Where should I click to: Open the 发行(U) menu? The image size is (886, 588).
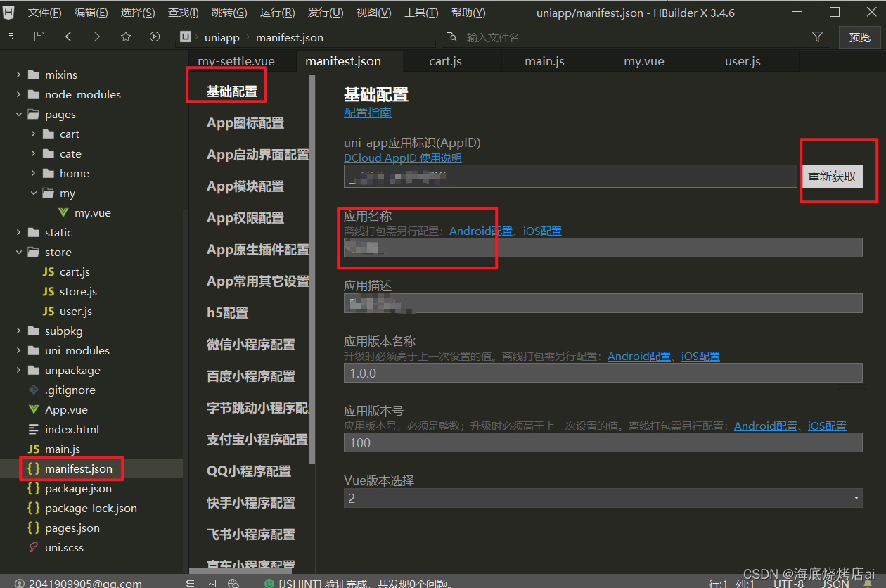[x=326, y=13]
